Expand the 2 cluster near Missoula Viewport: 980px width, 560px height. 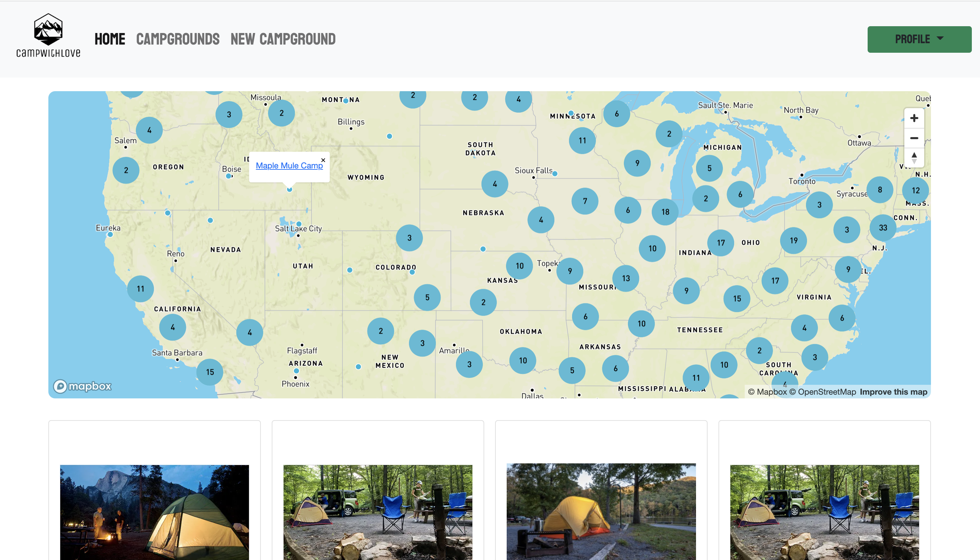[x=281, y=113]
